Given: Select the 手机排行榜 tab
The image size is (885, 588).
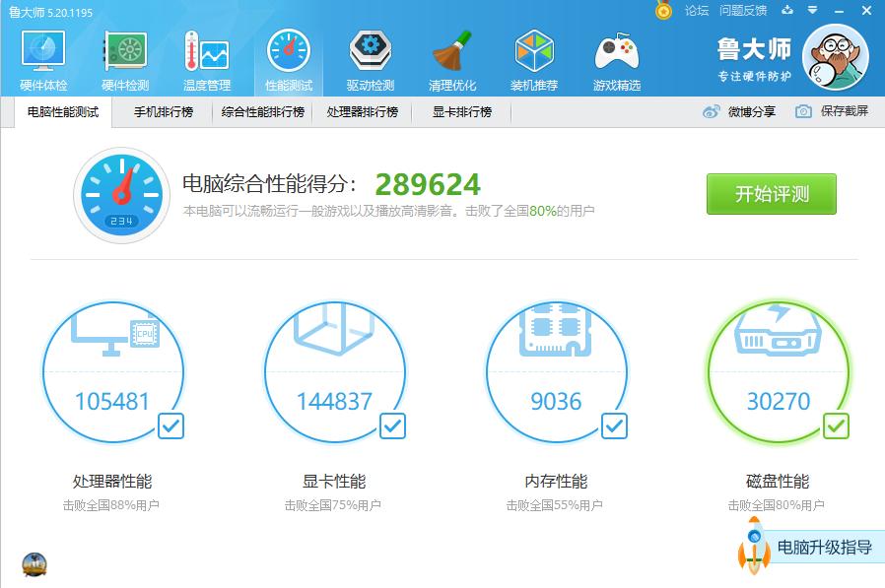Looking at the screenshot, I should [x=164, y=112].
